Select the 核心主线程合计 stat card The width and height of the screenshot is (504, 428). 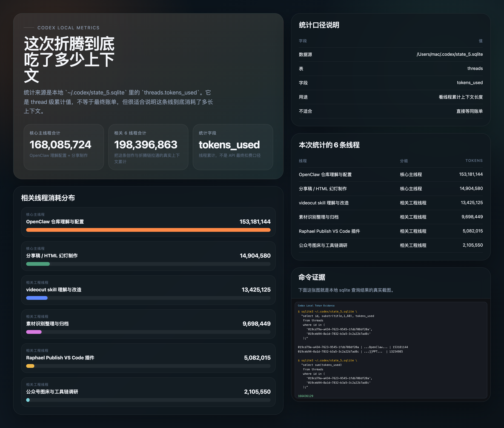(x=64, y=147)
